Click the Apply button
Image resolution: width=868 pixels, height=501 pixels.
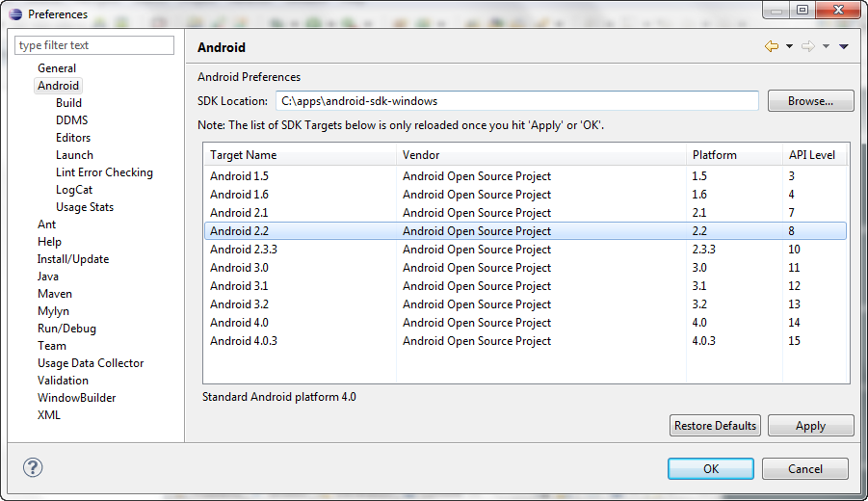point(810,426)
